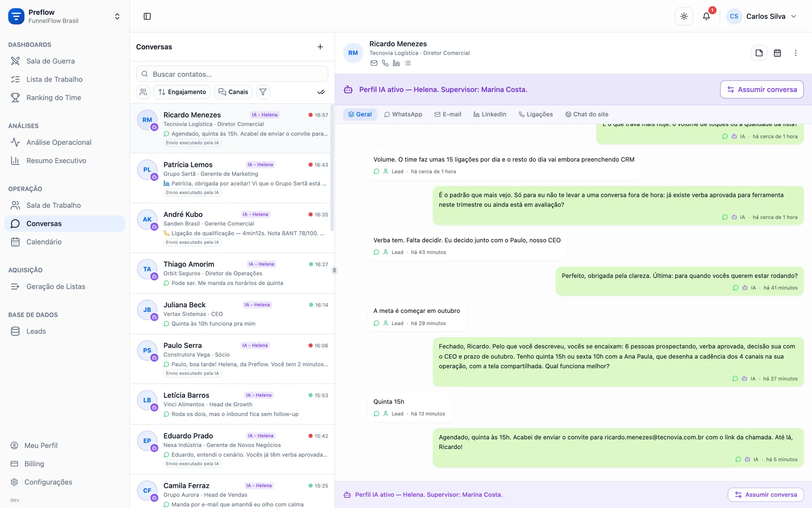The width and height of the screenshot is (812, 508).
Task: Open Billing in the sidebar
Action: pos(65,464)
